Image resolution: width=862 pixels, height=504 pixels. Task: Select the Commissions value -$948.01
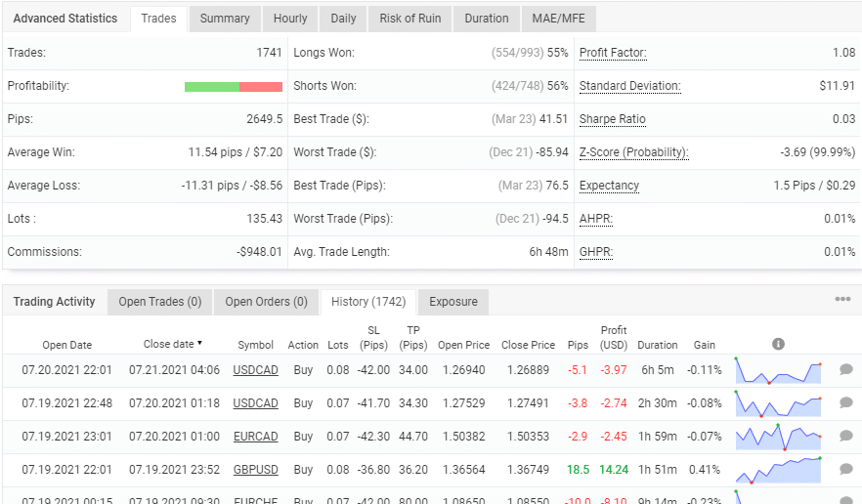pos(259,252)
